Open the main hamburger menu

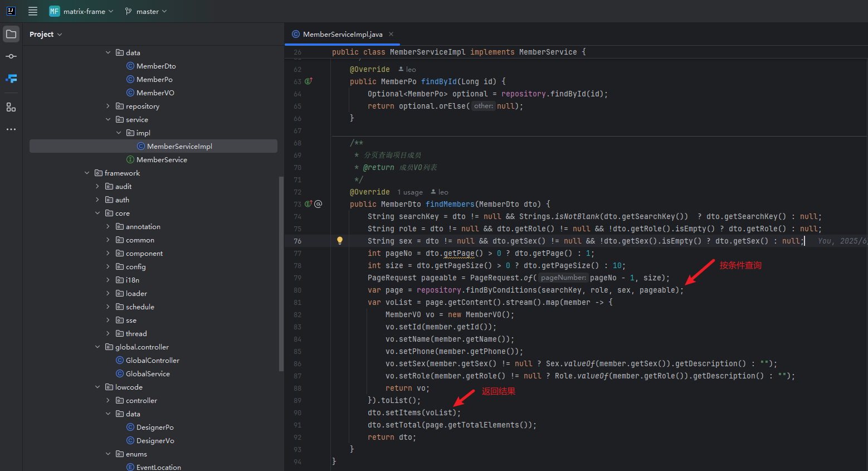[33, 11]
